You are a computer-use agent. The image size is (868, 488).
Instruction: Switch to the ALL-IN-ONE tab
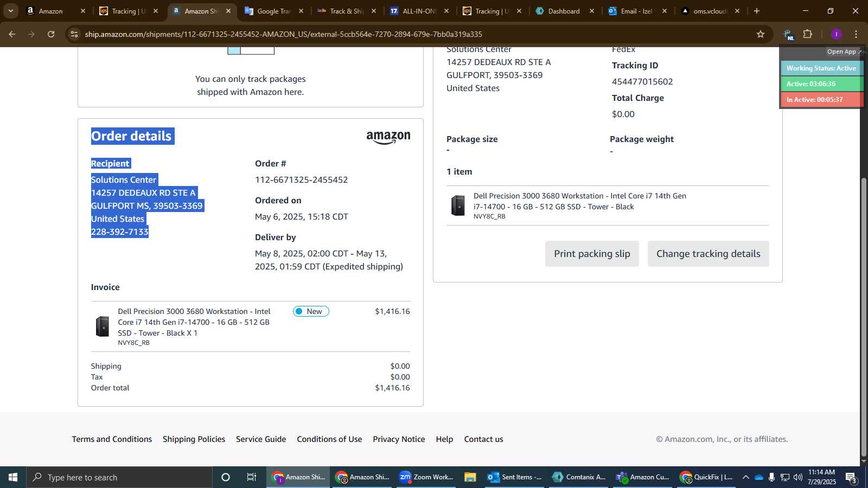tap(419, 11)
